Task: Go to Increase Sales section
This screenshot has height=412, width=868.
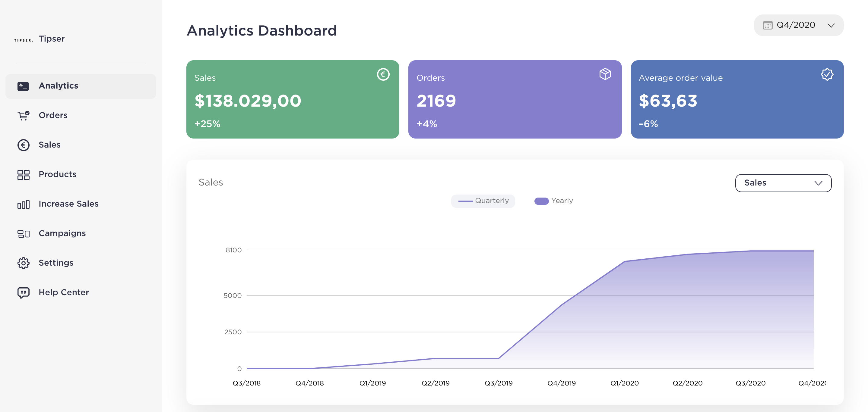Action: tap(68, 204)
